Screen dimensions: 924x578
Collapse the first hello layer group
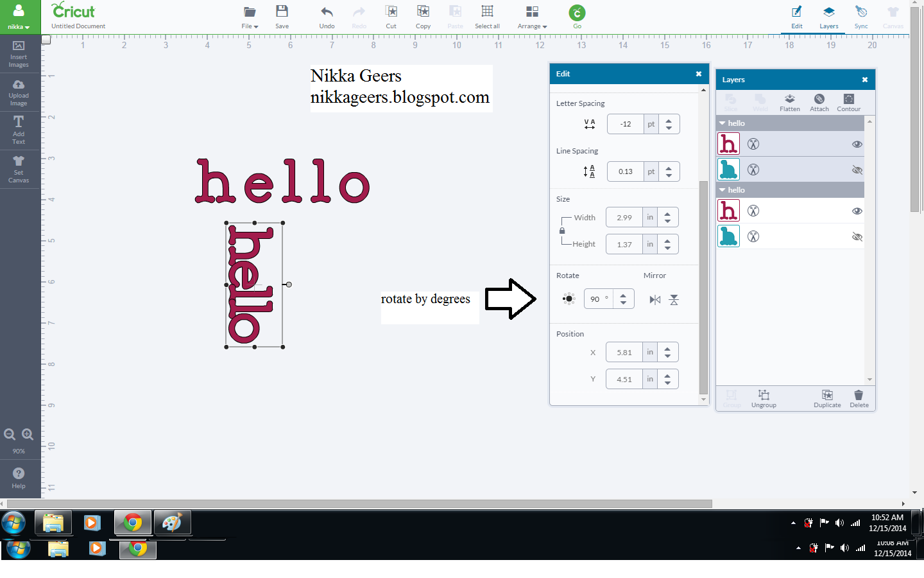[721, 123]
